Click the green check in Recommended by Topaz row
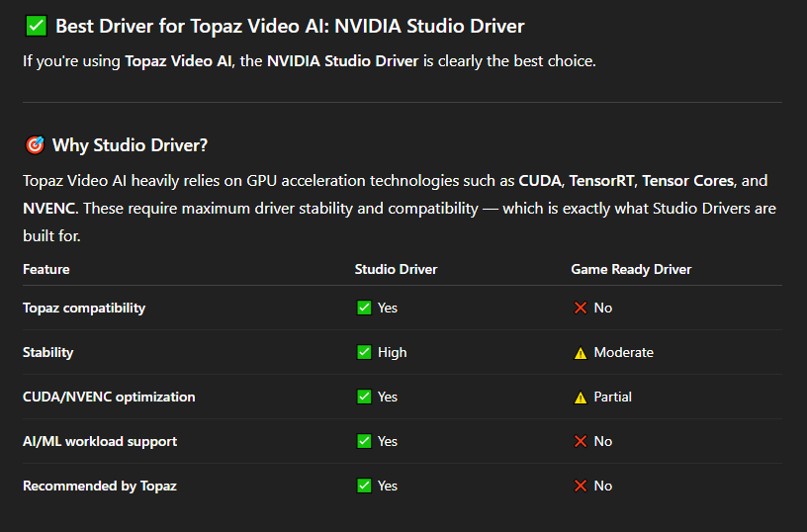The image size is (807, 532). click(x=364, y=486)
